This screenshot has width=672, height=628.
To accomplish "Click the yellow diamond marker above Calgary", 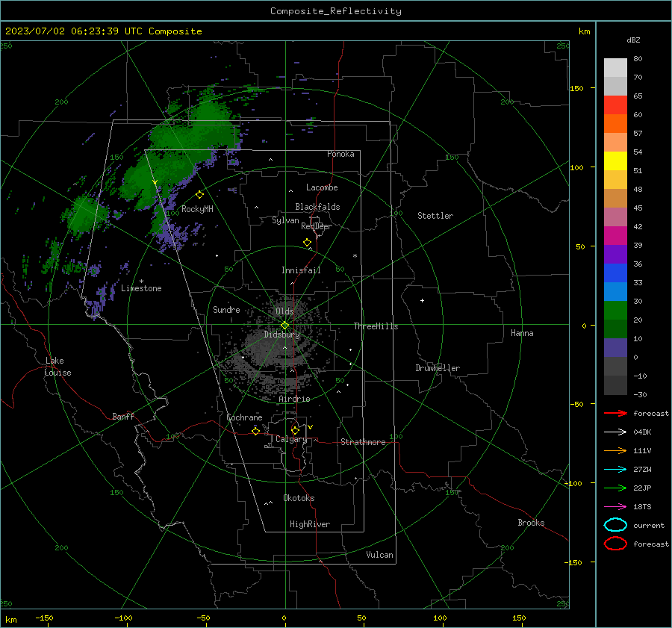I will click(295, 430).
